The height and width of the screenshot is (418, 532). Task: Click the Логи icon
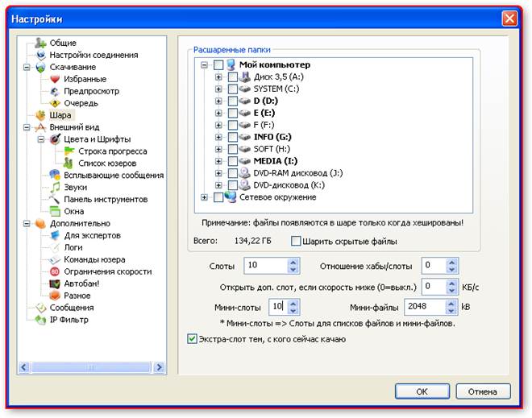click(x=55, y=247)
